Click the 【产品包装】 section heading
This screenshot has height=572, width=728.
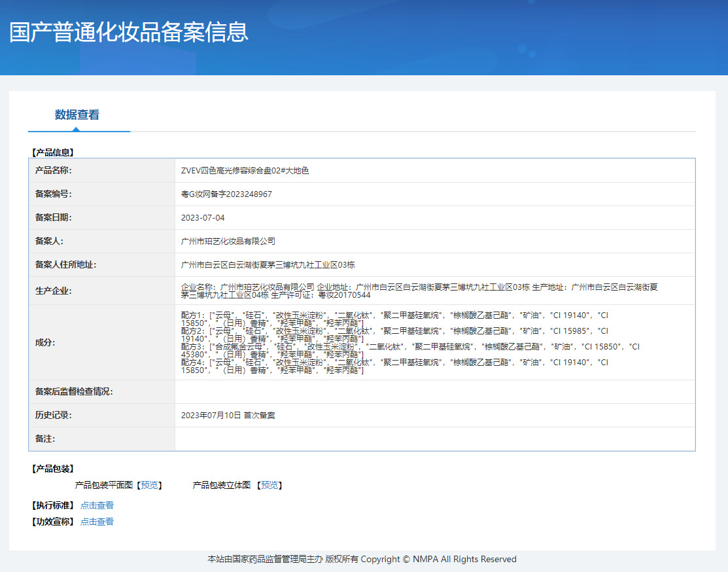click(52, 469)
